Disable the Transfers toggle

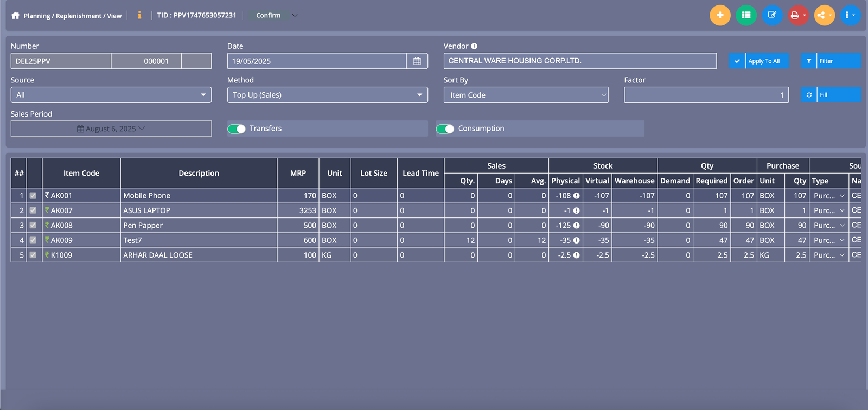point(237,129)
